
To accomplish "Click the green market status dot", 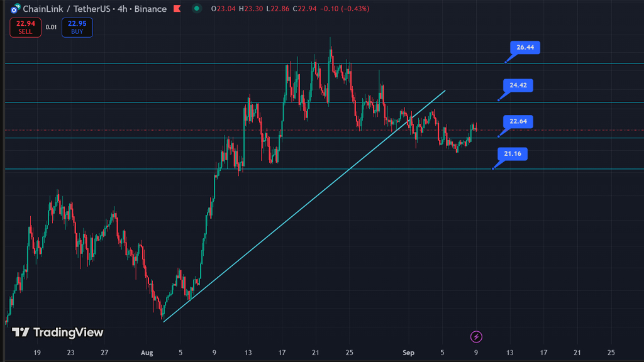I will pos(197,9).
